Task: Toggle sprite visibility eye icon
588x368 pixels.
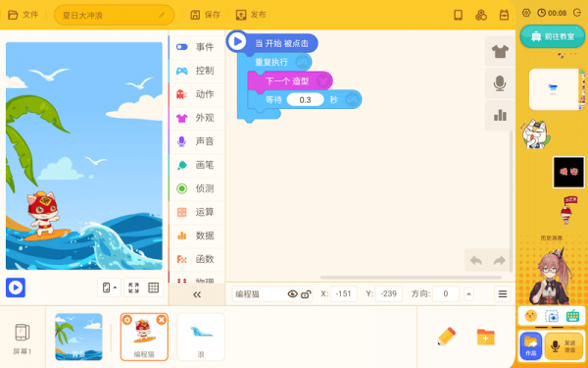Action: click(292, 294)
